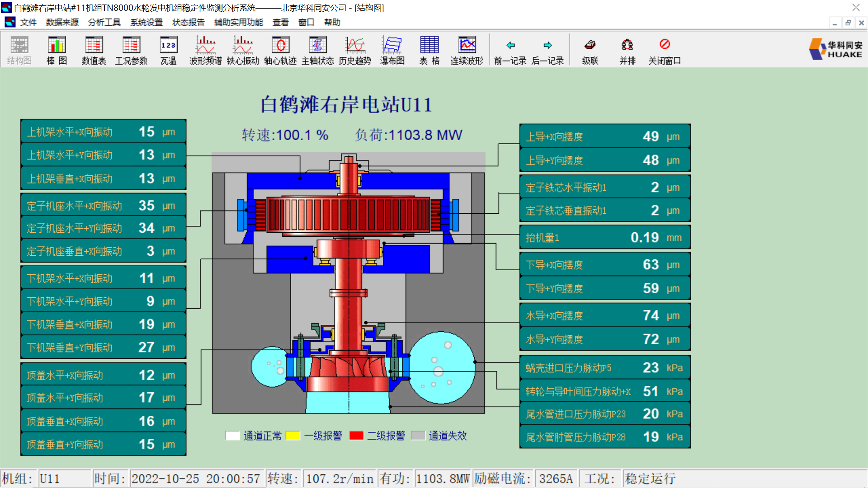Go to previous record with 前一记录
868x488 pixels.
click(510, 50)
